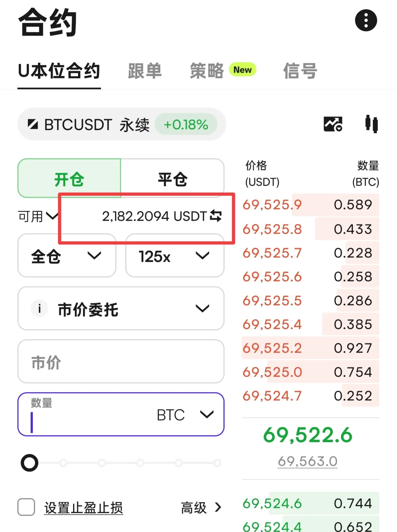Open the 全仓 margin mode dropdown
This screenshot has width=397, height=532.
coord(67,256)
